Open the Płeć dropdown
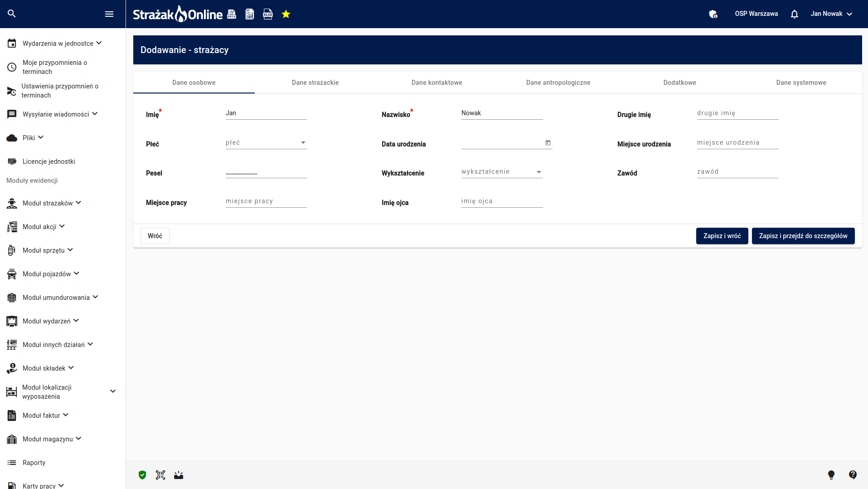 coord(267,143)
